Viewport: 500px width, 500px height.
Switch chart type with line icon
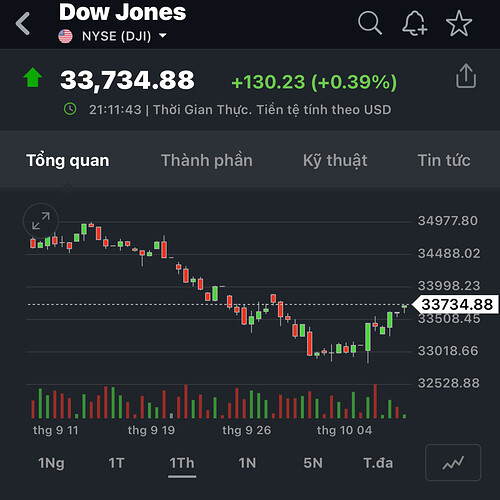click(453, 463)
